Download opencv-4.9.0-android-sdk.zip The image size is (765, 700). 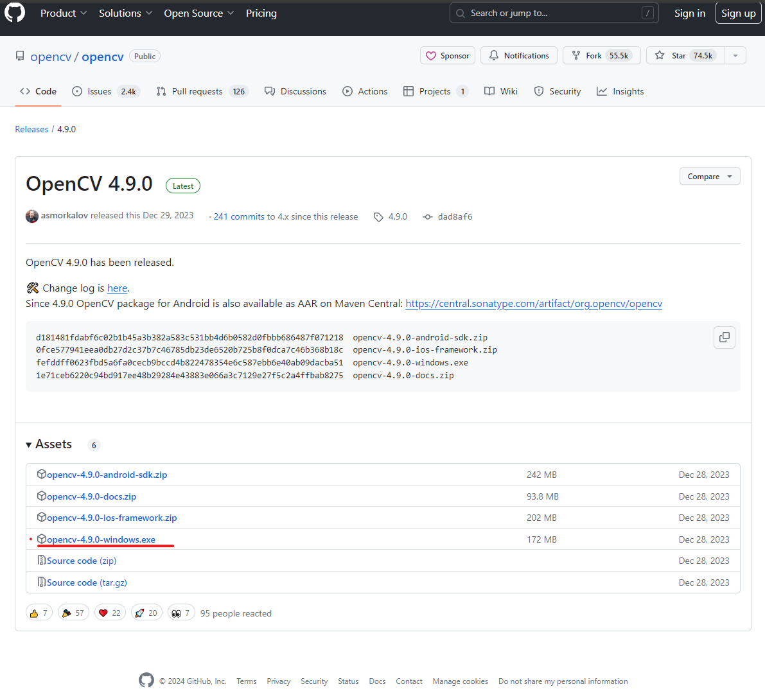(107, 475)
